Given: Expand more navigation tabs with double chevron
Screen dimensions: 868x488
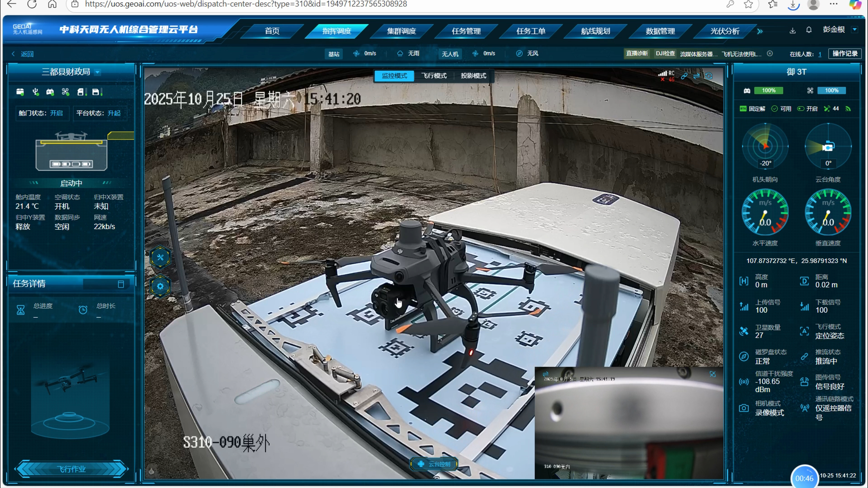Looking at the screenshot, I should pos(760,31).
